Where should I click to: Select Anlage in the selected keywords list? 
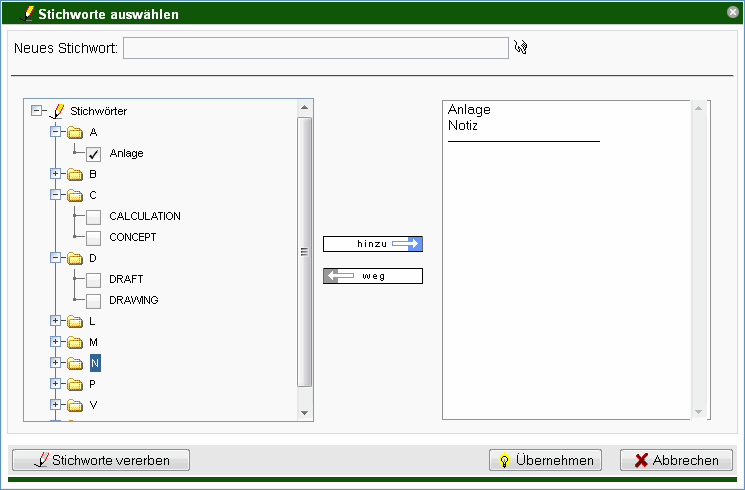(469, 110)
